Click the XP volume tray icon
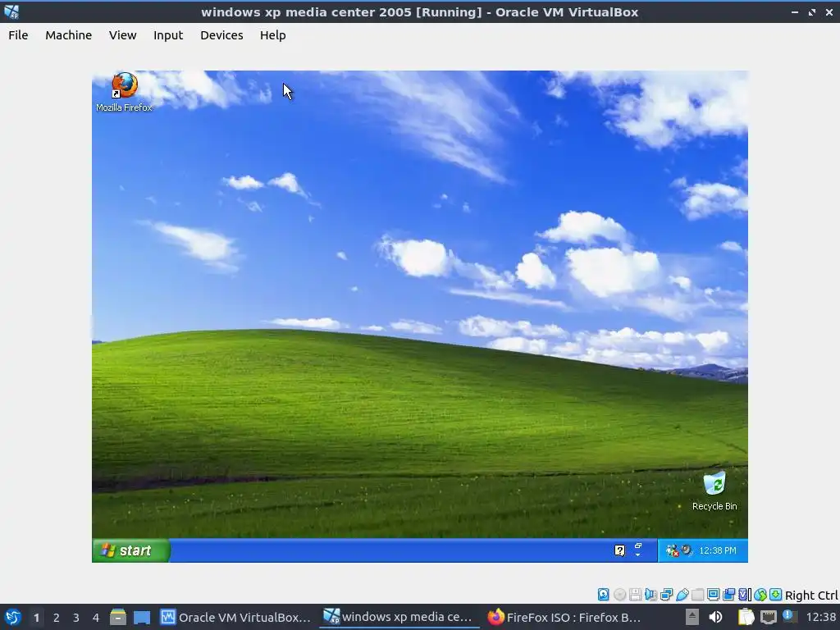Viewport: 840px width, 630px height. click(687, 550)
